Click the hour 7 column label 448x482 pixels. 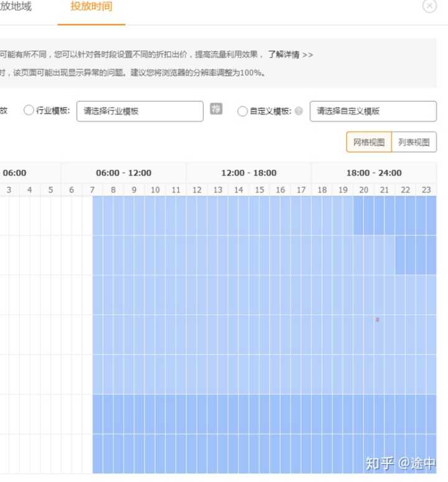92,190
